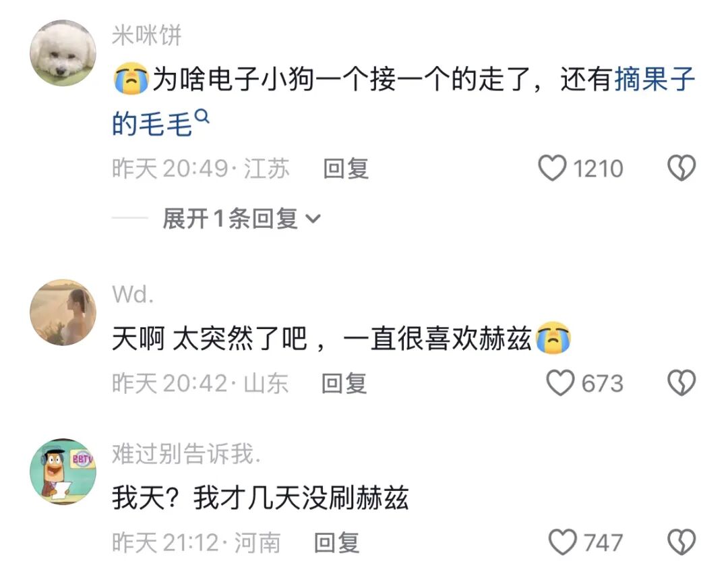Open 米咪饼's white dog avatar

tap(63, 53)
